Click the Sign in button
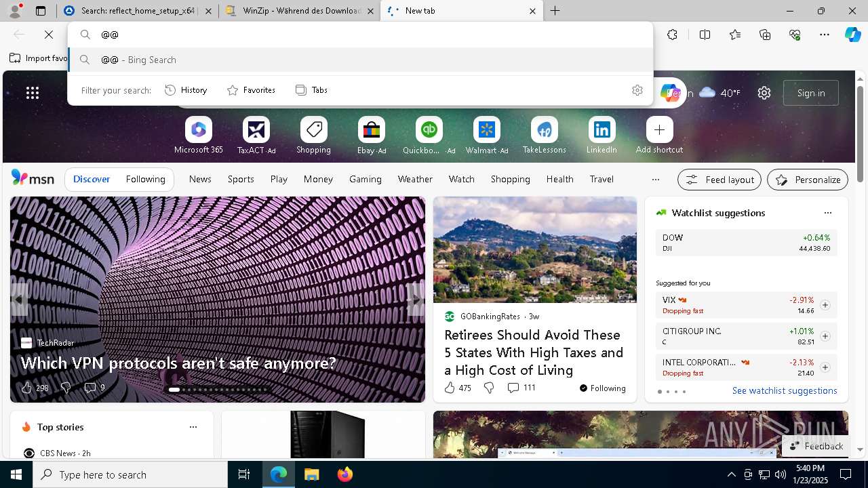 (x=811, y=93)
